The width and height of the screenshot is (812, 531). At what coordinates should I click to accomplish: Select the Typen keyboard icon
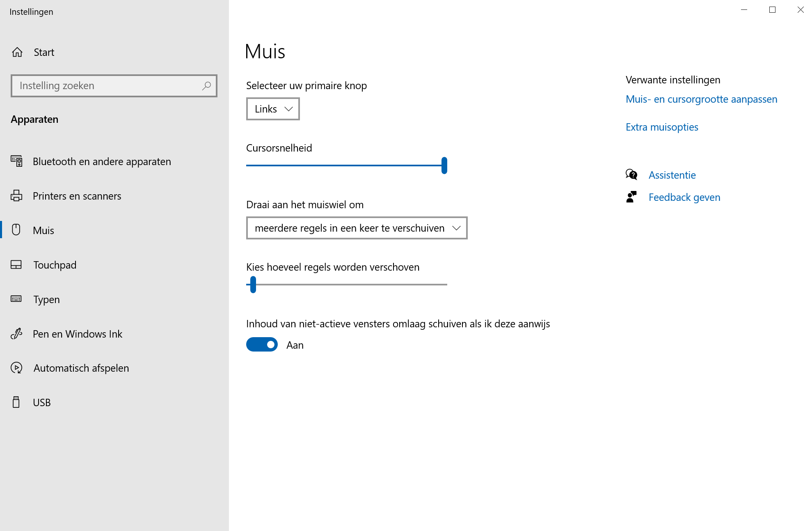(16, 299)
